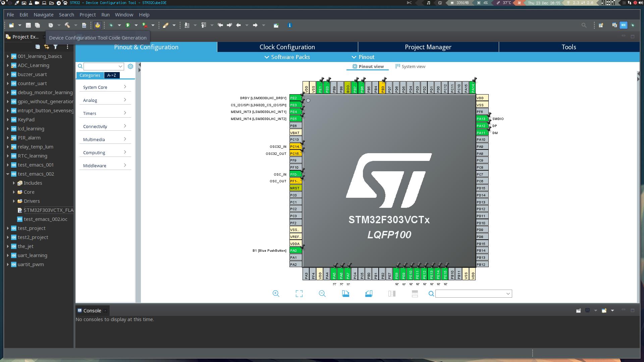
Task: Open the category settings gear icon
Action: (x=130, y=66)
